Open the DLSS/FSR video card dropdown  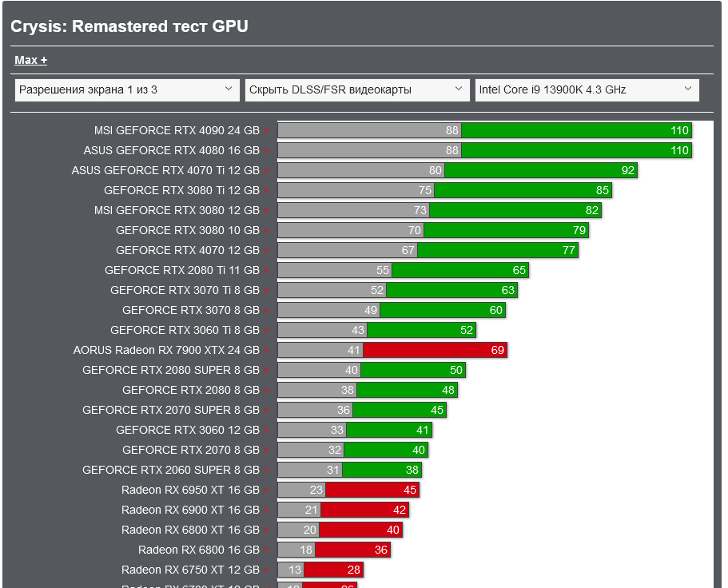[357, 89]
